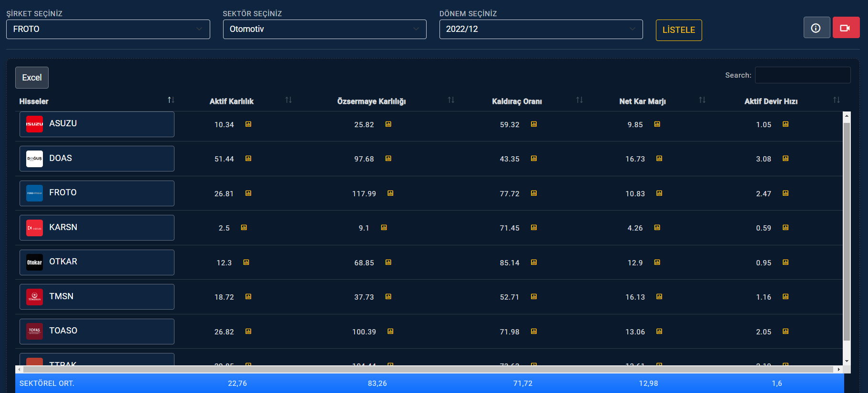Open chart icon beside OTKAR Aktif Devir Hızı 0.95

pos(786,262)
